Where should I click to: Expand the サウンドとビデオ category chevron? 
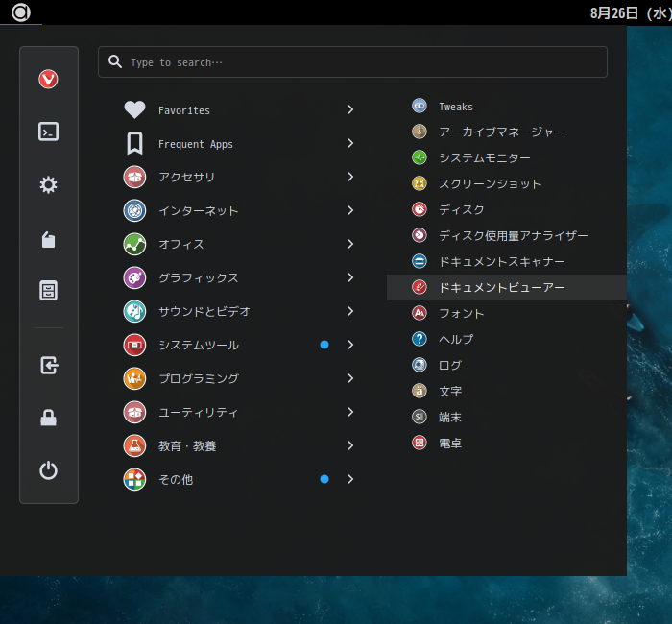(350, 312)
